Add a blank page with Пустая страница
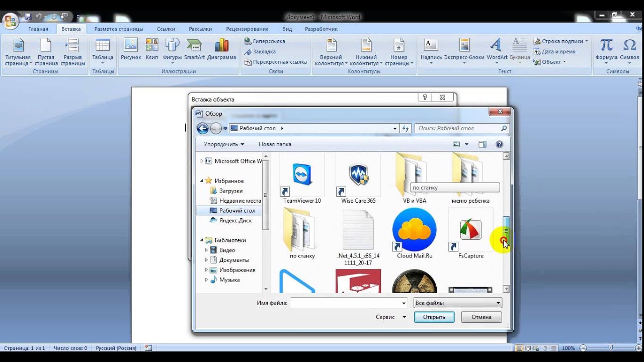644x362 pixels. pos(46,52)
